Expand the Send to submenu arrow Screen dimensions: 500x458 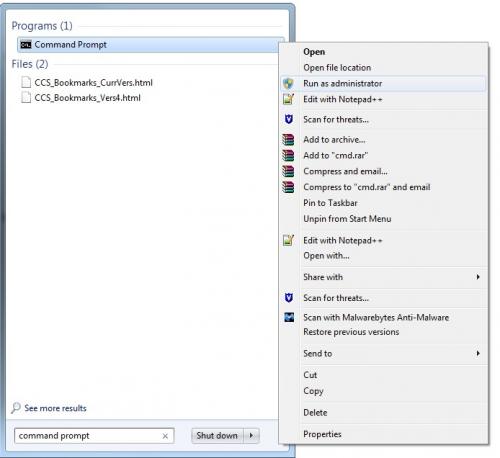[x=478, y=353]
